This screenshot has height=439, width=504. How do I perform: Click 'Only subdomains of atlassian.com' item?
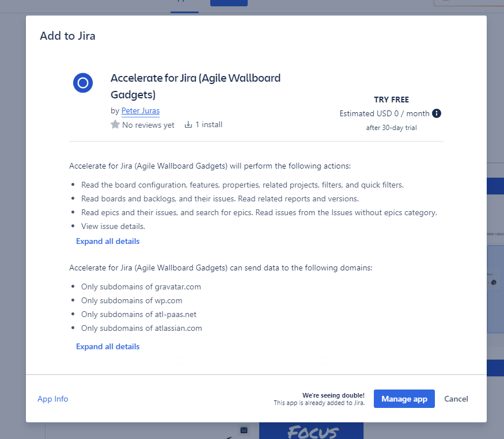click(x=142, y=328)
